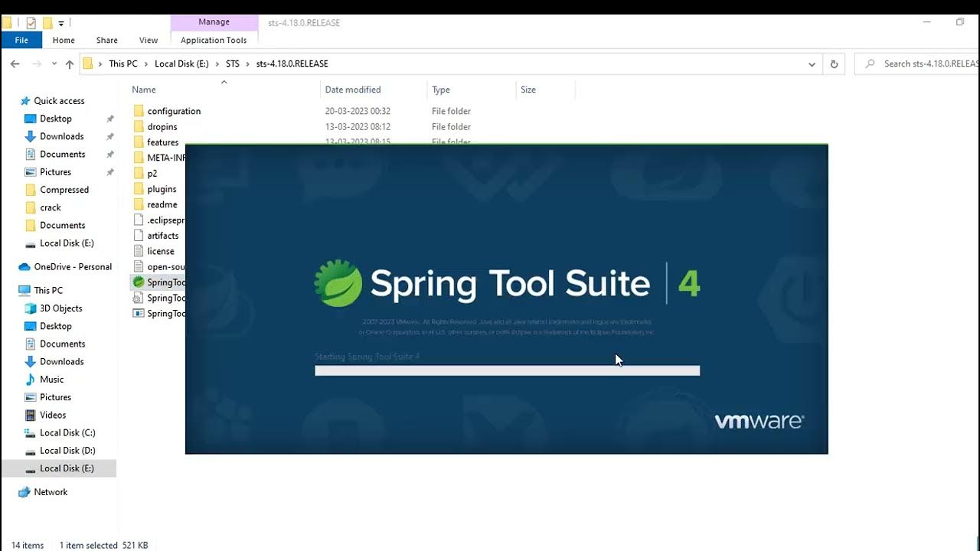The height and width of the screenshot is (551, 980).
Task: Click Local Disk (E:) breadcrumb in address bar
Action: click(181, 64)
